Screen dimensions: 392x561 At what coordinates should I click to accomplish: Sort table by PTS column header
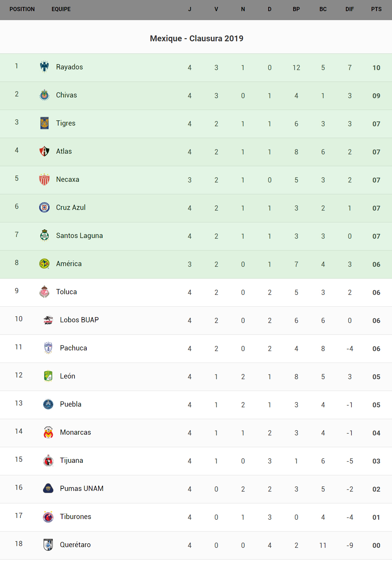[x=376, y=9]
